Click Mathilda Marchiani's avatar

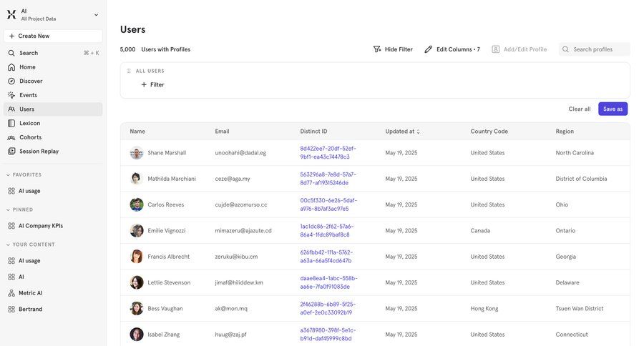[137, 179]
